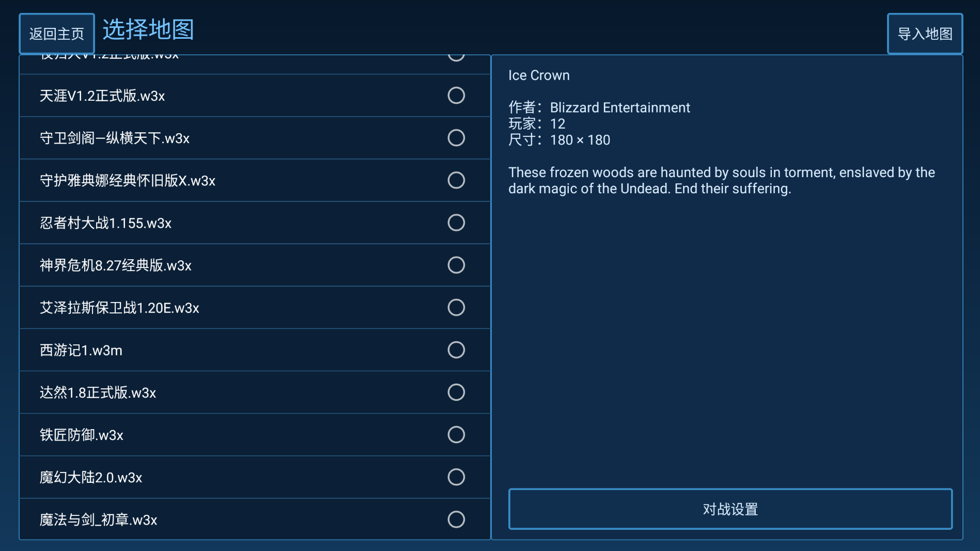The image size is (980, 551).
Task: Select radio for 天涯V1.2正式版.w3x
Action: click(x=456, y=96)
